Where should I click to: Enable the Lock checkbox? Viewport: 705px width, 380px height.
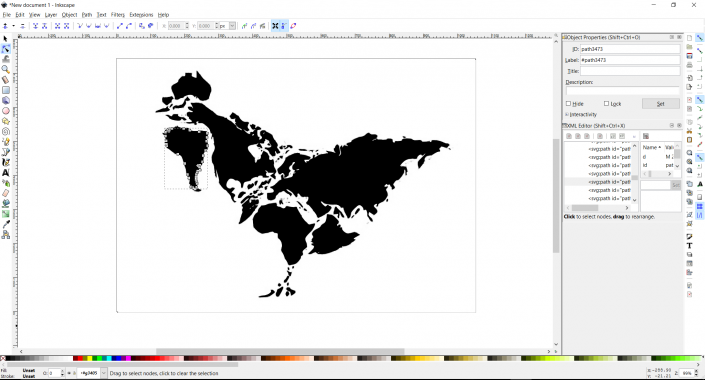[606, 103]
